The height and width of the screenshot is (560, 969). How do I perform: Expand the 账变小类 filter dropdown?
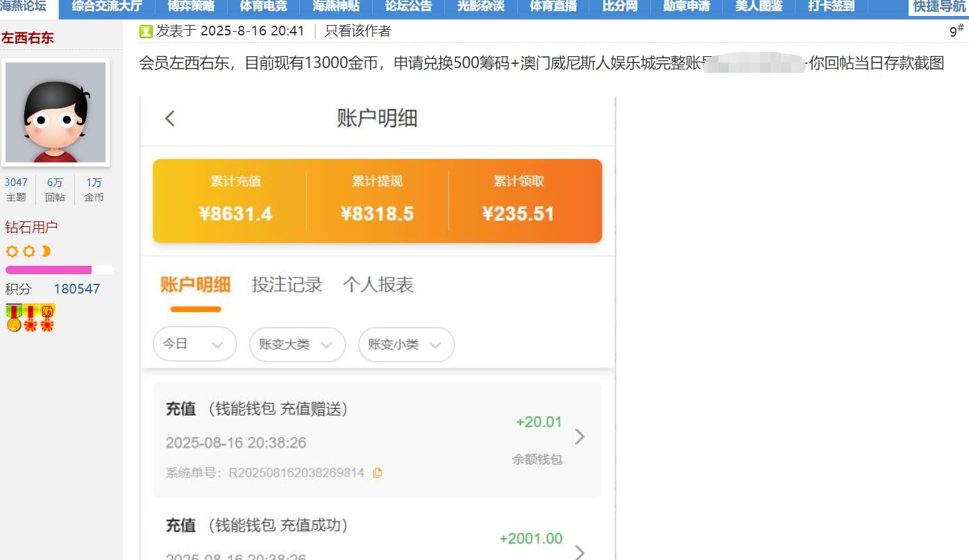406,344
